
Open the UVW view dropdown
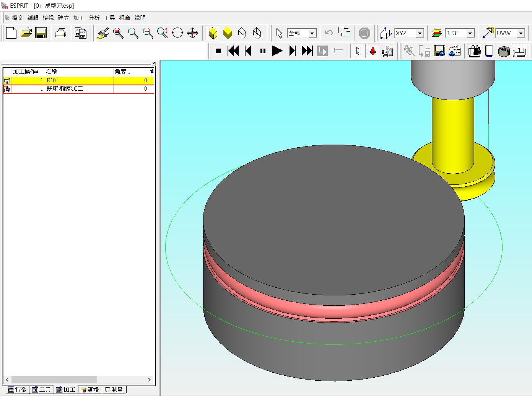[521, 33]
